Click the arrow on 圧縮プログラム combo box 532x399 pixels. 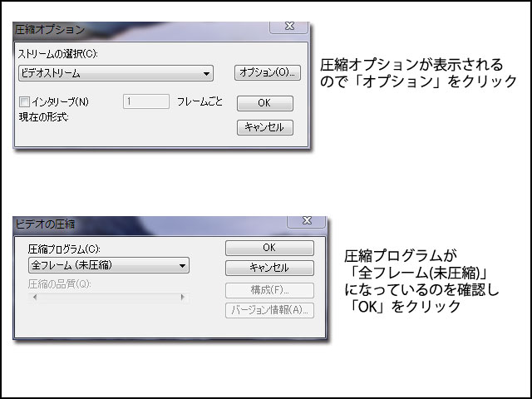click(182, 266)
